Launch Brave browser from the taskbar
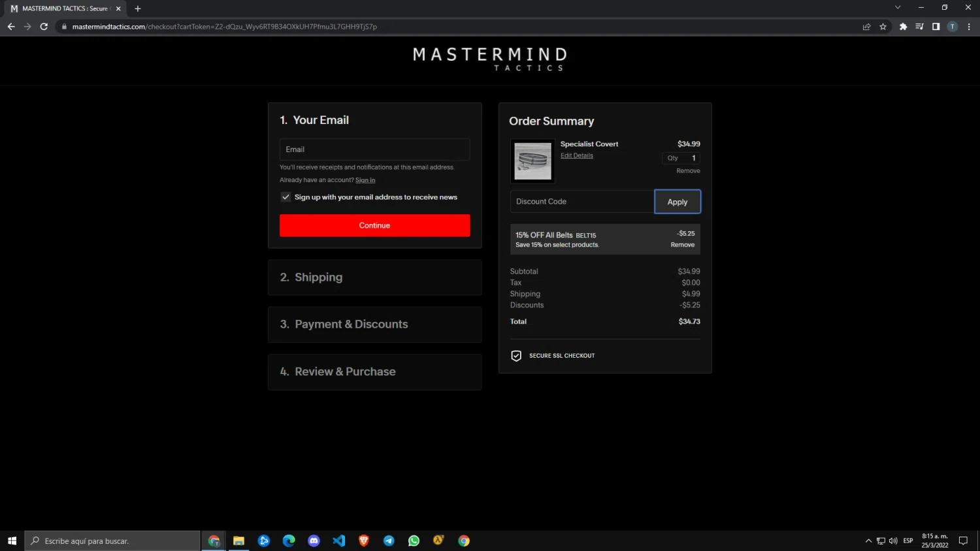Screen dimensions: 980x551 click(x=364, y=541)
